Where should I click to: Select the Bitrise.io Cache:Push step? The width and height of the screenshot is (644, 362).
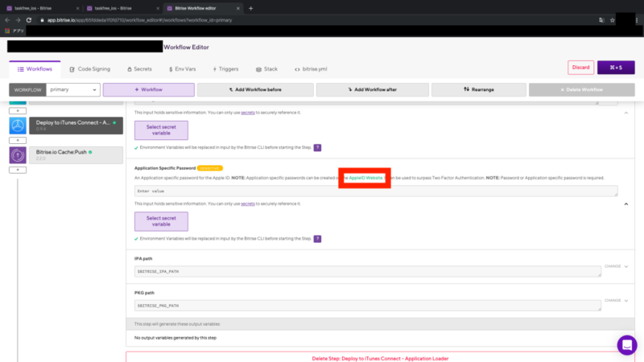pos(76,154)
